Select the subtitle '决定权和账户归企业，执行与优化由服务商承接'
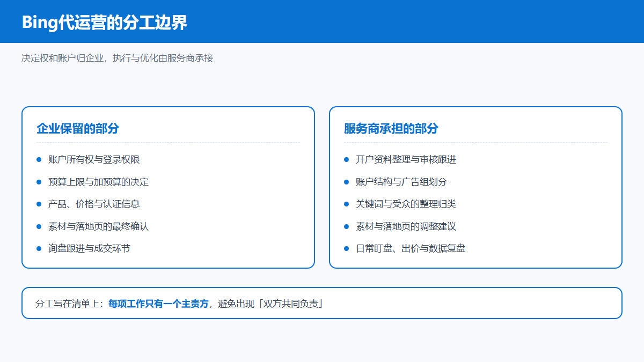The width and height of the screenshot is (644, 362). coord(118,58)
